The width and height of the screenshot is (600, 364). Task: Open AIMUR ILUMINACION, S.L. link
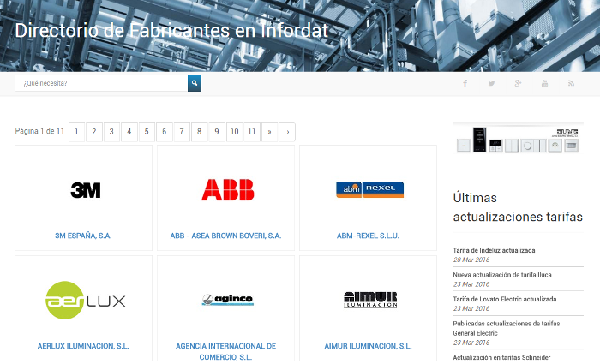pos(368,346)
